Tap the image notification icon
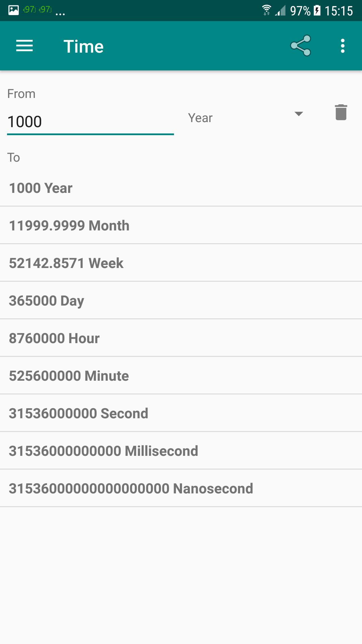Viewport: 362px width, 644px height. coord(13,10)
